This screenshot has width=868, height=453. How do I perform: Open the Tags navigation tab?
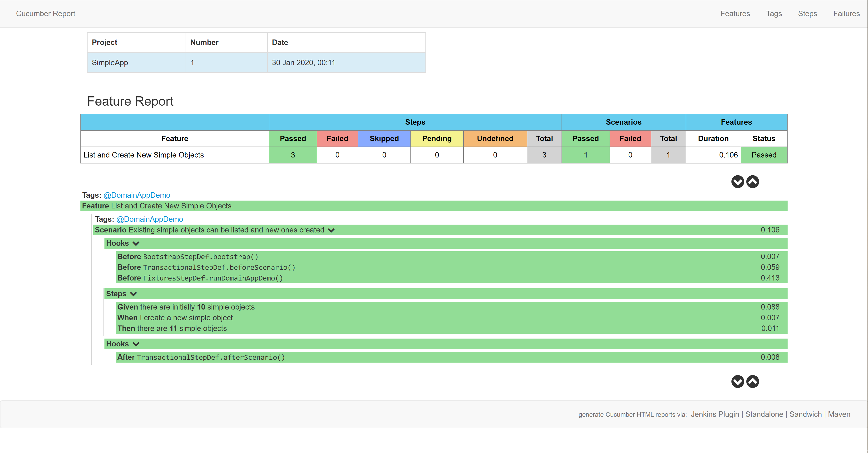(774, 14)
